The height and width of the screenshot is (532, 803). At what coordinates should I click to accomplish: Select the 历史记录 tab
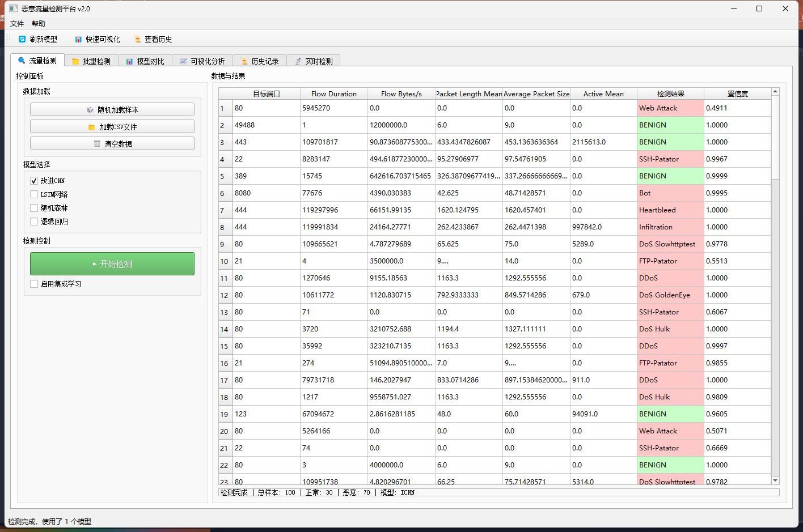(260, 61)
